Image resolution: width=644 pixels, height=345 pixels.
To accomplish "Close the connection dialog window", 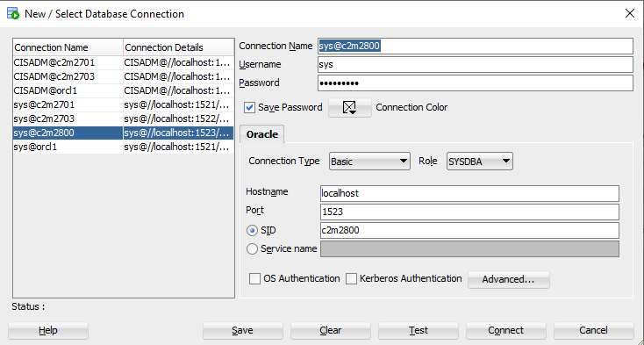I will click(630, 13).
